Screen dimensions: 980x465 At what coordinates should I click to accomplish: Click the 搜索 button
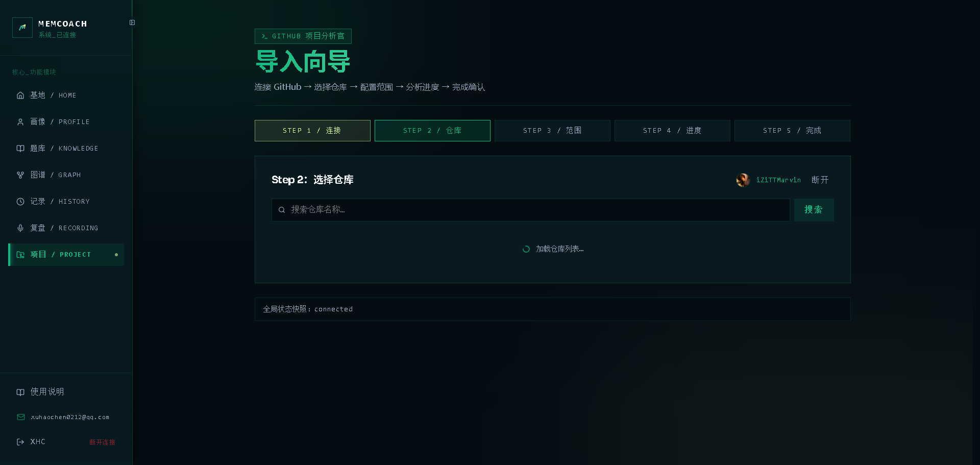pos(814,210)
